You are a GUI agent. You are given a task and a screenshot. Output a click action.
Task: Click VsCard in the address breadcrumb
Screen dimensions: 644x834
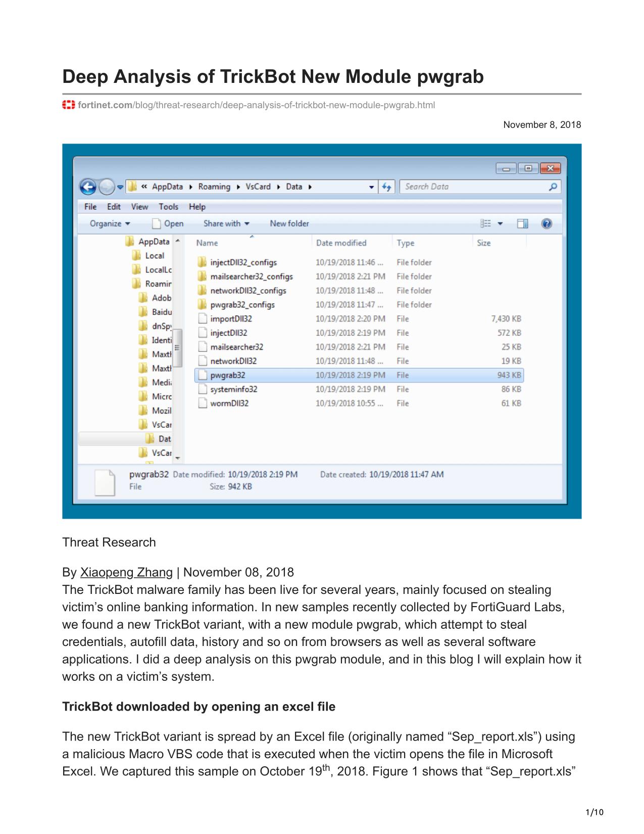coord(258,187)
